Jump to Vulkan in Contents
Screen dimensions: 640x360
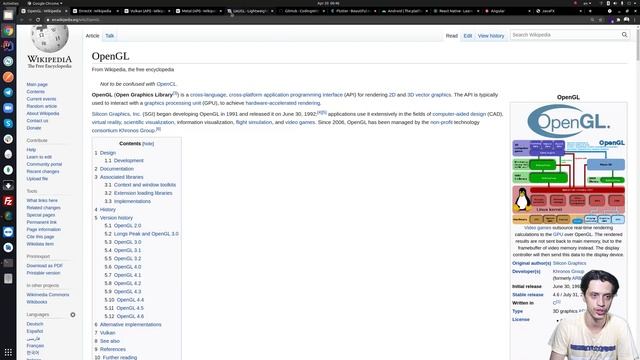click(107, 333)
